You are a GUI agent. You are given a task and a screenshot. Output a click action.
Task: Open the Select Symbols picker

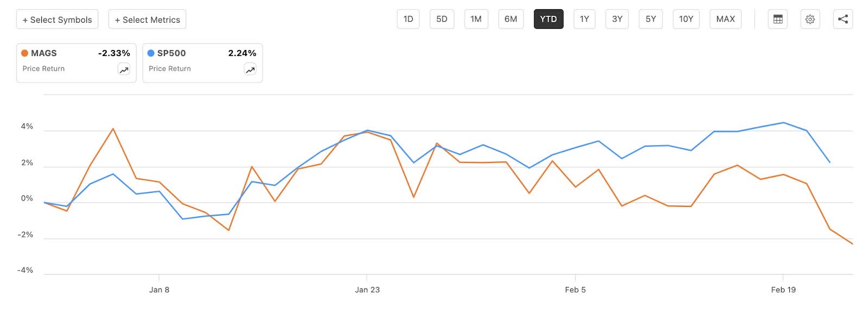click(x=57, y=19)
